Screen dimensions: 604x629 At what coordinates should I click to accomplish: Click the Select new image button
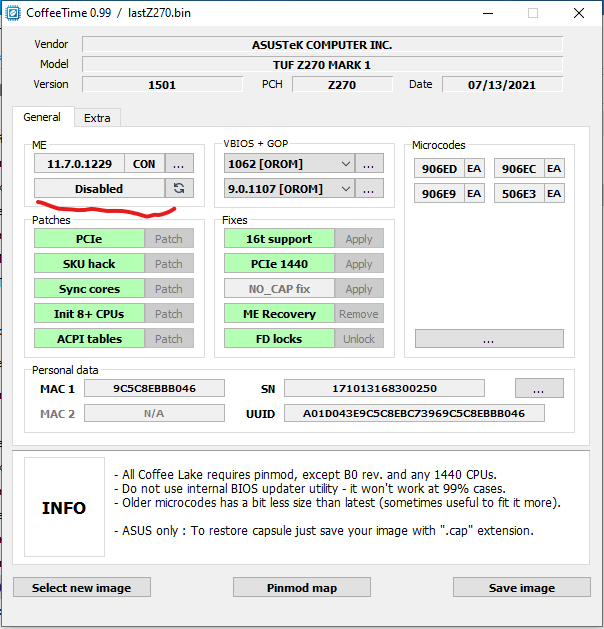[x=82, y=587]
